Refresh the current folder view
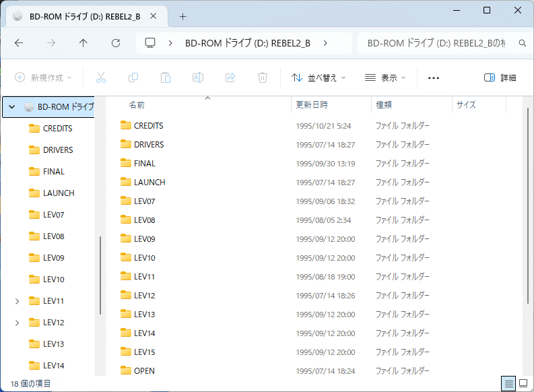The height and width of the screenshot is (392, 534). (x=116, y=43)
